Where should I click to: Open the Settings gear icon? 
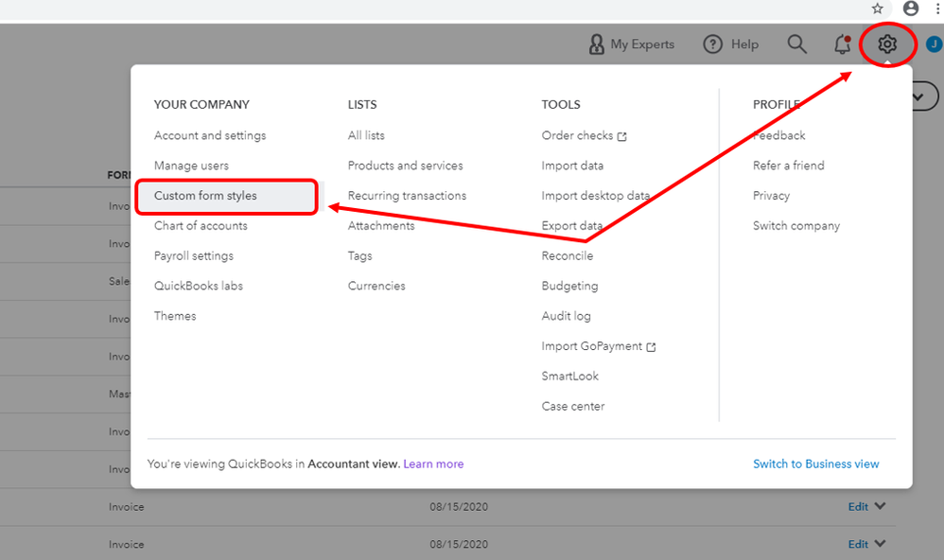(887, 44)
